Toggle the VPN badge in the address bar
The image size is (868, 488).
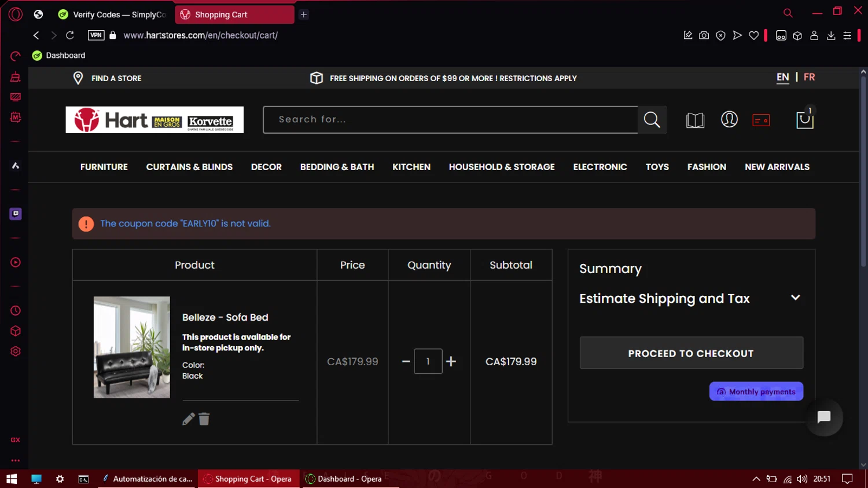tap(96, 35)
